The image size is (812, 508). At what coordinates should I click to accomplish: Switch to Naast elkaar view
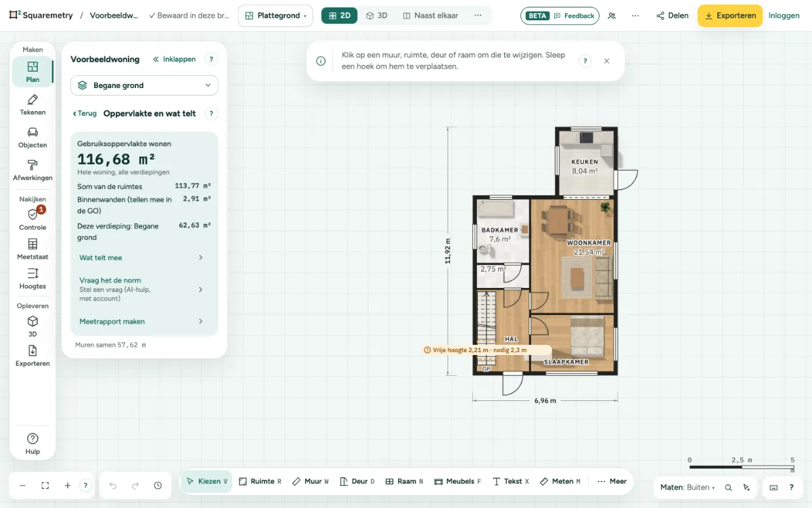click(x=430, y=16)
